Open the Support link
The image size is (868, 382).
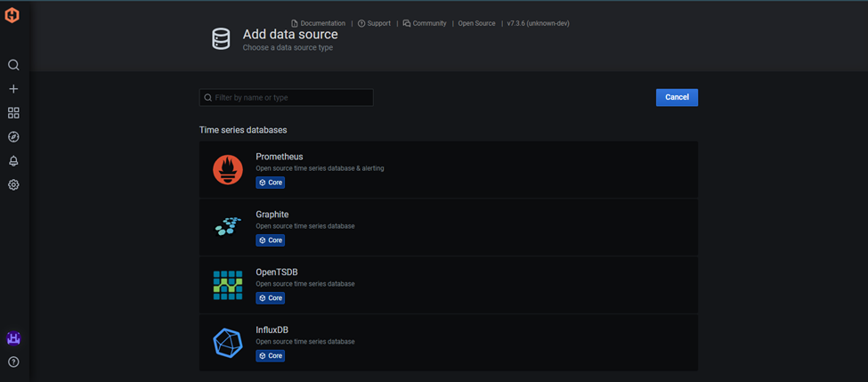coord(374,23)
